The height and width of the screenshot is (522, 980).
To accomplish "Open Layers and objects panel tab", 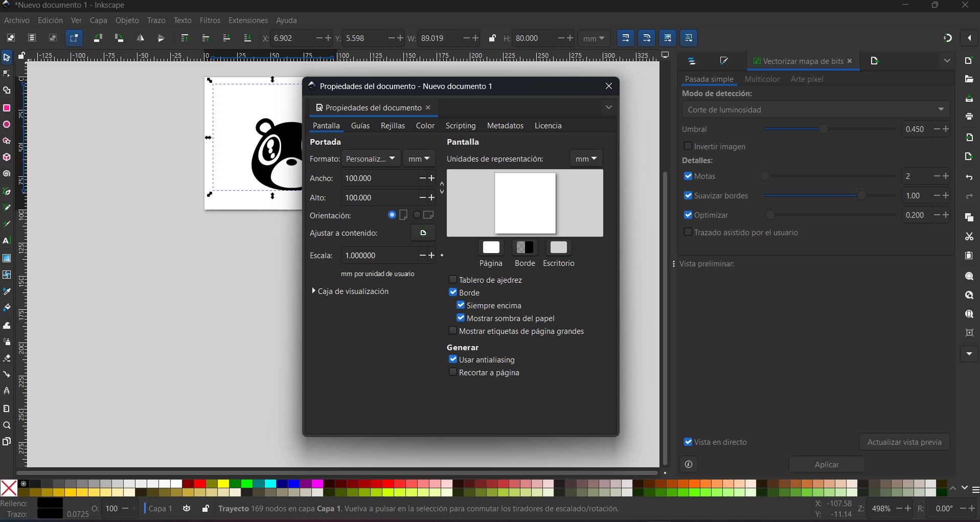I will [692, 61].
